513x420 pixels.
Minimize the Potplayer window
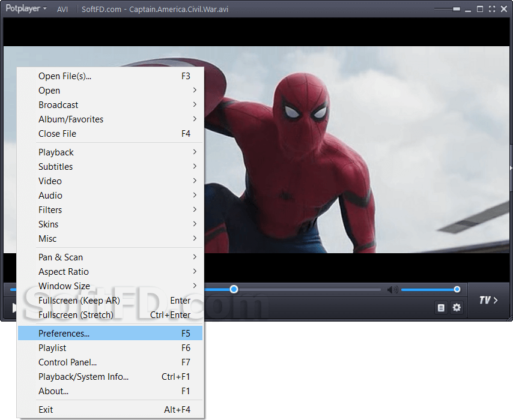tap(468, 10)
